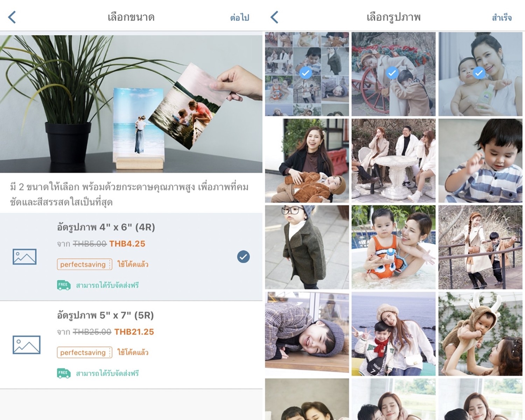The width and height of the screenshot is (525, 420).
Task: Go back from the เลือกขนาด screen
Action: [12, 17]
